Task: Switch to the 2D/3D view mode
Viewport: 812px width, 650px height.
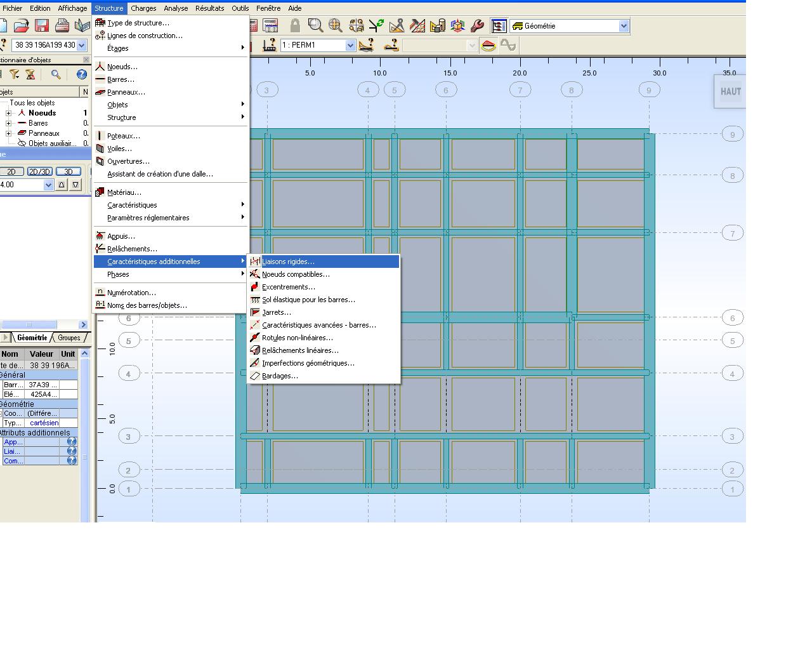Action: coord(40,171)
